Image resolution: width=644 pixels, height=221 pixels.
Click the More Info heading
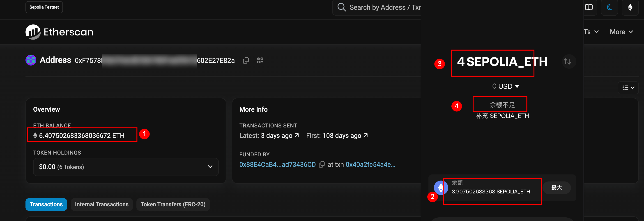253,110
